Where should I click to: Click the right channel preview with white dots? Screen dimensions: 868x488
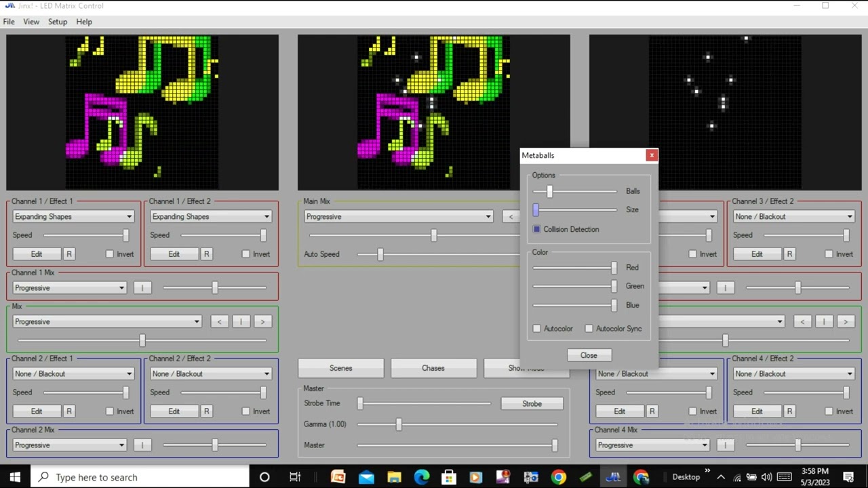(725, 113)
